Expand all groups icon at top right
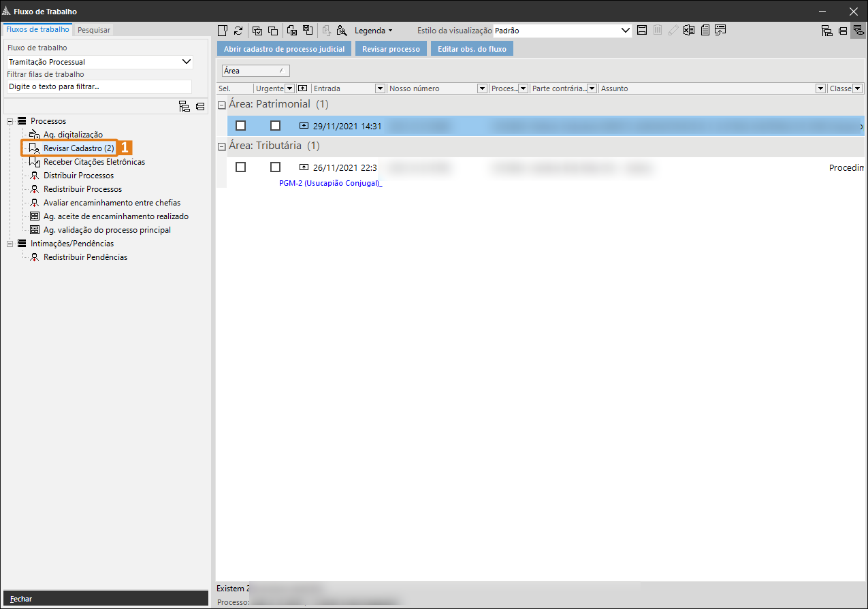The image size is (868, 609). tap(827, 31)
